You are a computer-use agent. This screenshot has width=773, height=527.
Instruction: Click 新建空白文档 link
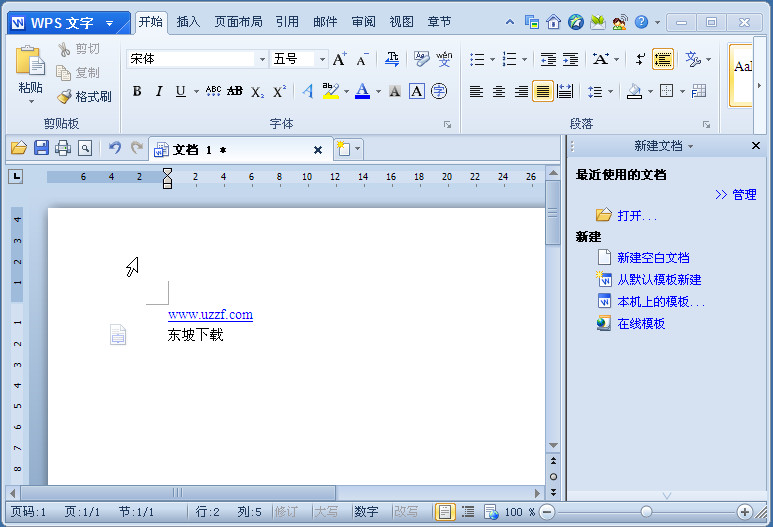[x=653, y=258]
